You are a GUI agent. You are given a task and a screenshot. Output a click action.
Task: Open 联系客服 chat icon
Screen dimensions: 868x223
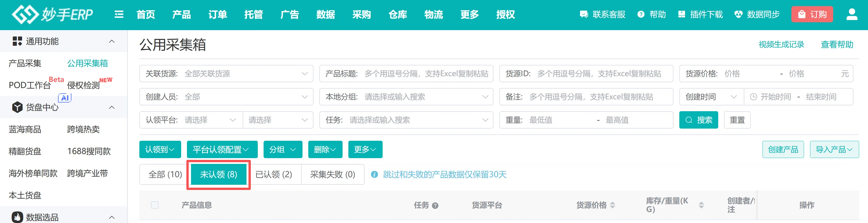(584, 14)
